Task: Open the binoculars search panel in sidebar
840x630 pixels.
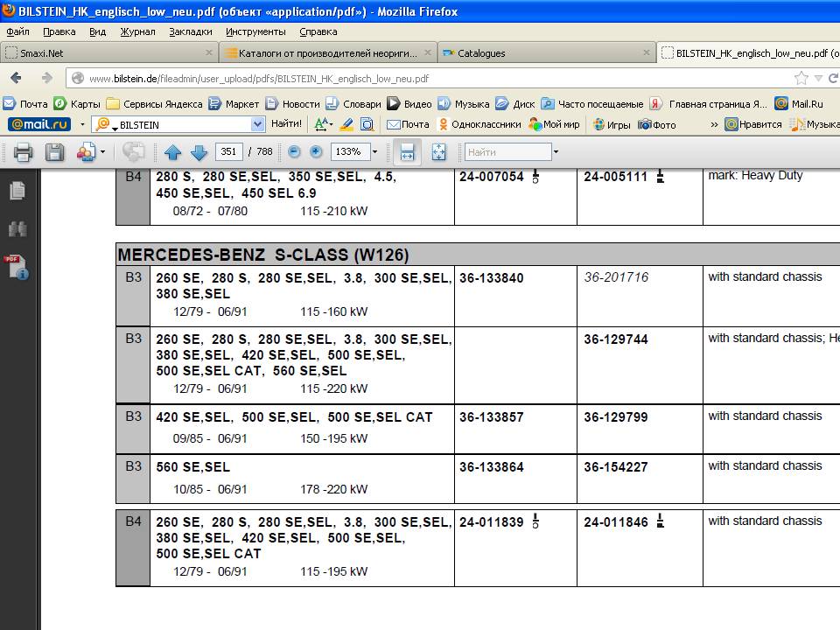Action: point(17,229)
